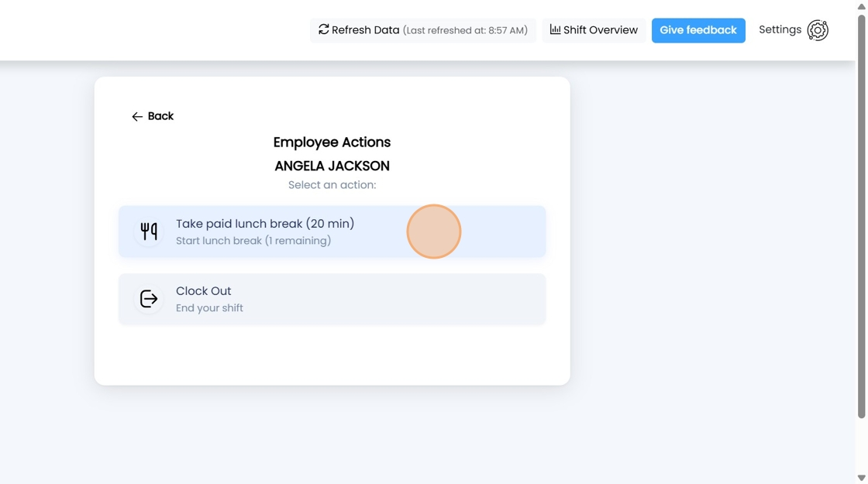Click the left arrow beside Back
The image size is (868, 484).
tap(136, 116)
